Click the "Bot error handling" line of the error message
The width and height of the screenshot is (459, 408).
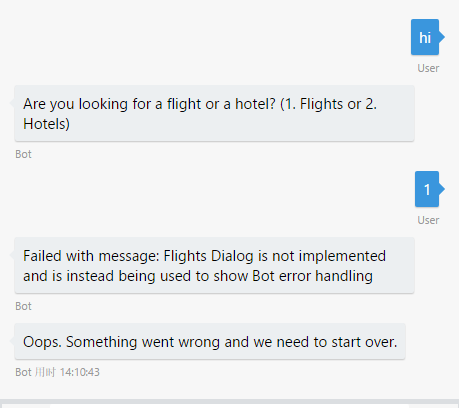tap(313, 276)
